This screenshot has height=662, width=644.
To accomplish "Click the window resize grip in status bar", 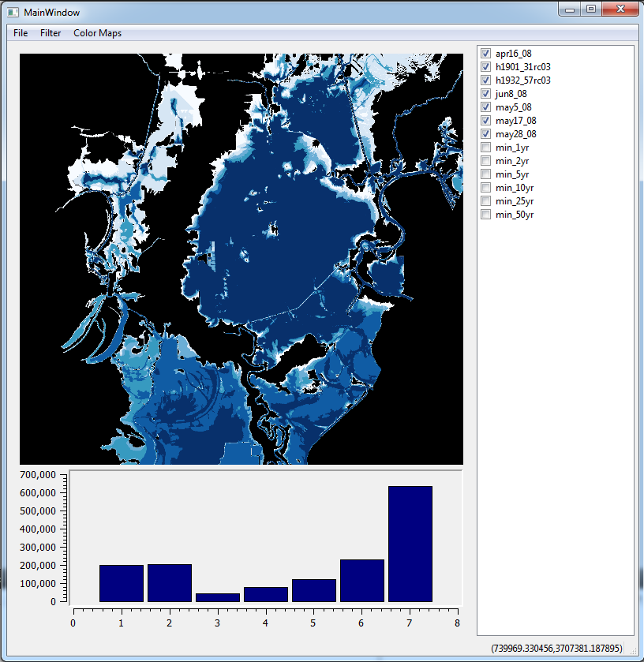I will point(633,651).
